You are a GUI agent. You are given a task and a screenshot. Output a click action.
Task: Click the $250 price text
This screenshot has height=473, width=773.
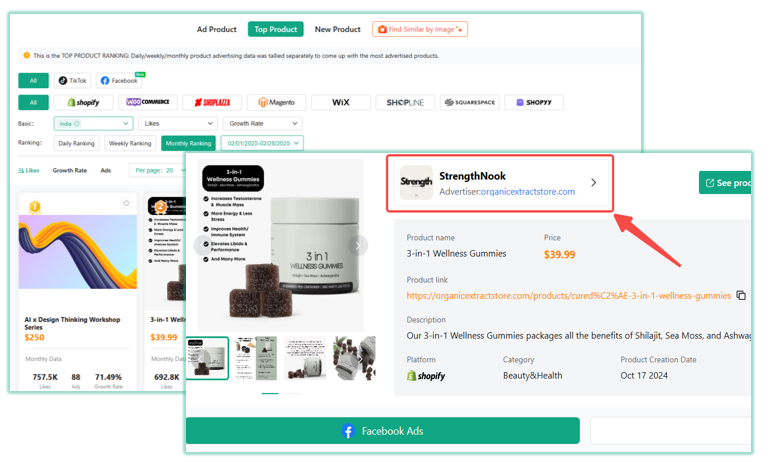35,337
